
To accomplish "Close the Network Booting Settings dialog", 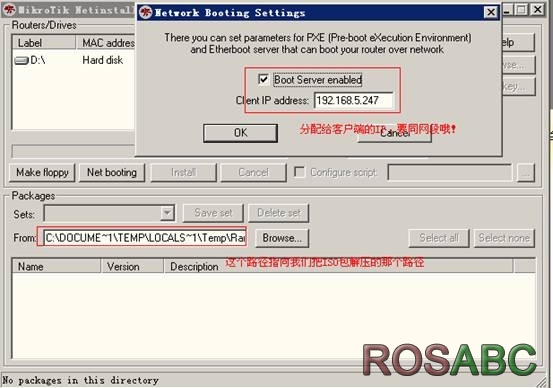I will [x=491, y=13].
